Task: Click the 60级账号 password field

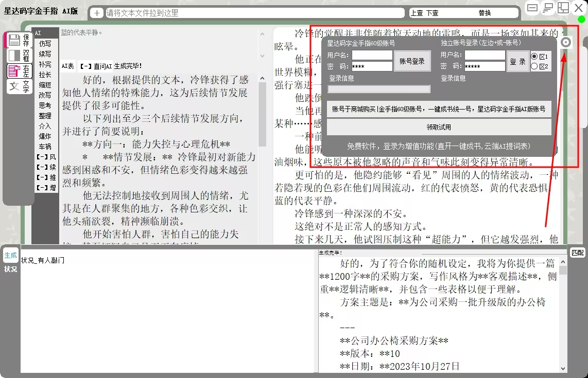Action: [x=372, y=66]
